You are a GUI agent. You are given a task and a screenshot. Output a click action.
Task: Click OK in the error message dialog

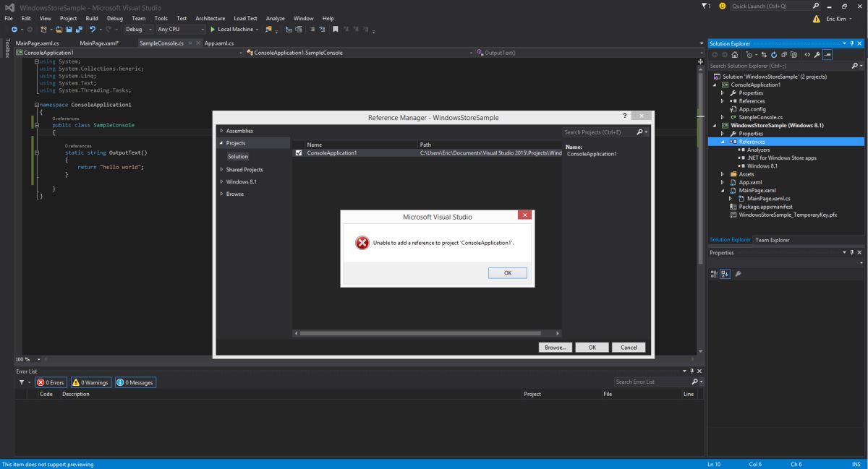[507, 272]
